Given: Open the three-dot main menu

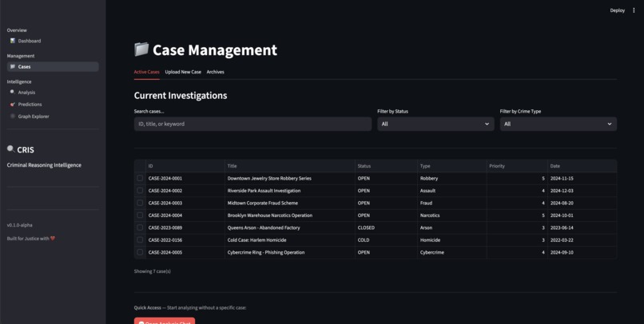Looking at the screenshot, I should pos(634,10).
